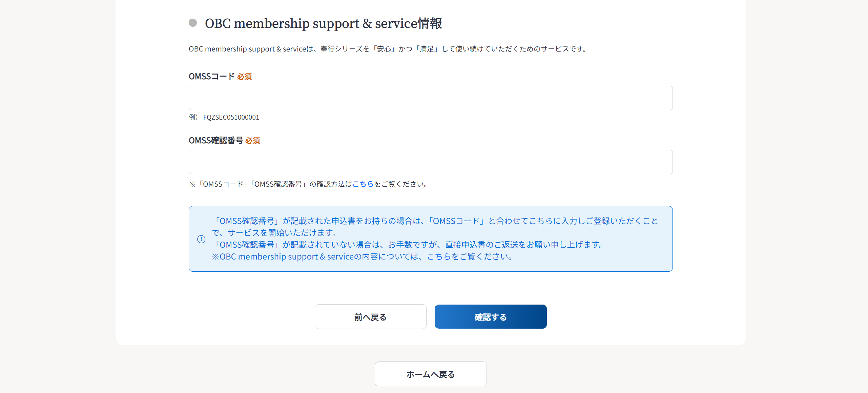Click the gray bullet beside the section heading
Image resolution: width=868 pixels, height=393 pixels.
click(x=193, y=23)
